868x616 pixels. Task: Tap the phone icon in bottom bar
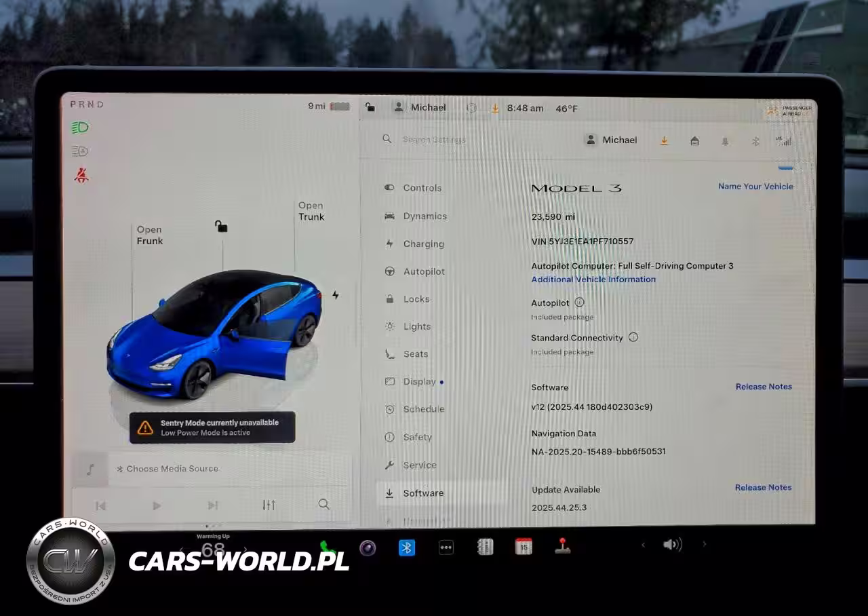coord(328,547)
